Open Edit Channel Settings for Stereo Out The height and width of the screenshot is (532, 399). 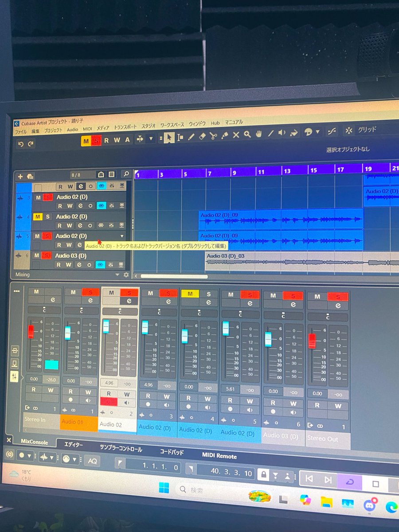coord(339,306)
